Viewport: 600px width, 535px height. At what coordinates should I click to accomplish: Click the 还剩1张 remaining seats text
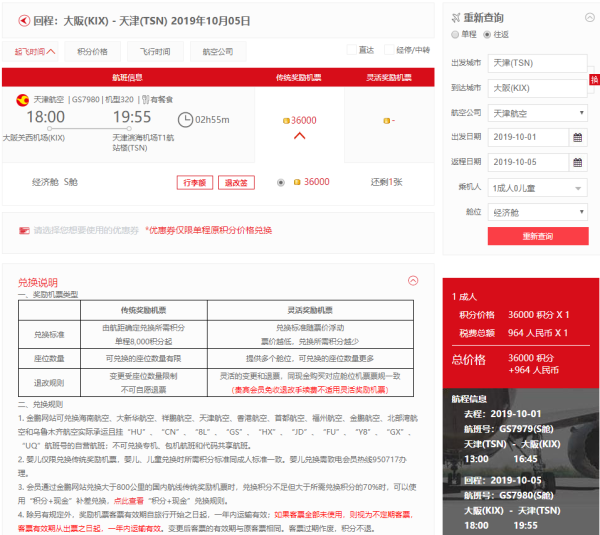[386, 182]
